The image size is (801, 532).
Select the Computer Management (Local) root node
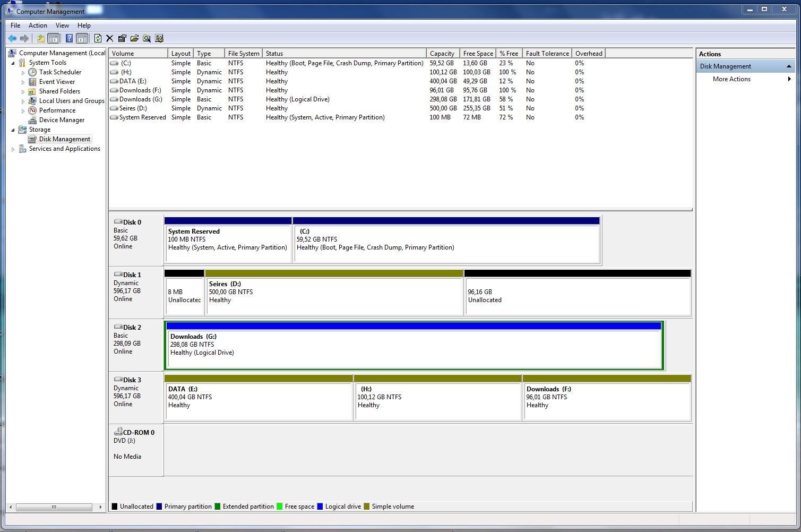coord(62,53)
